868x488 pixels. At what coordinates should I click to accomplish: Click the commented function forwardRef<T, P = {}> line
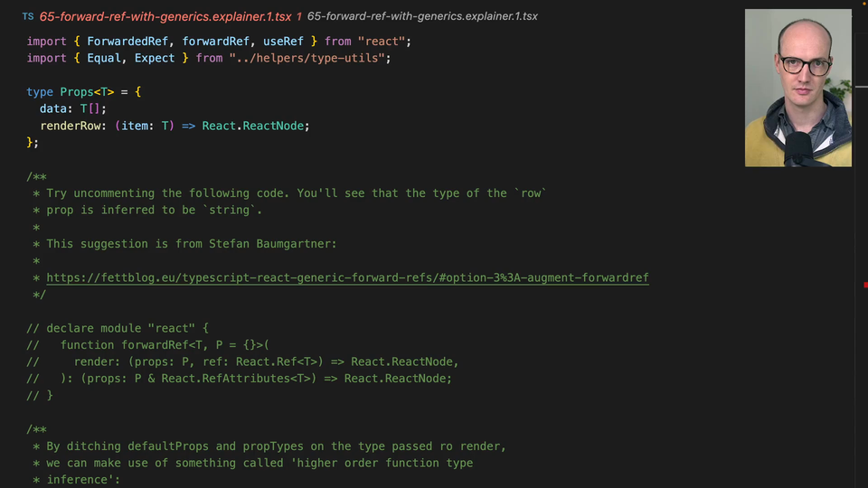point(165,344)
